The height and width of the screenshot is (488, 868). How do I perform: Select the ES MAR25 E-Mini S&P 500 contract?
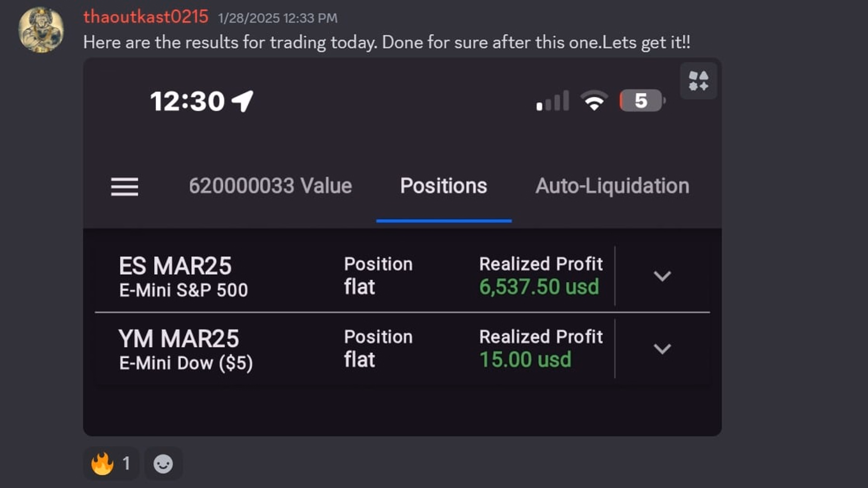point(184,276)
